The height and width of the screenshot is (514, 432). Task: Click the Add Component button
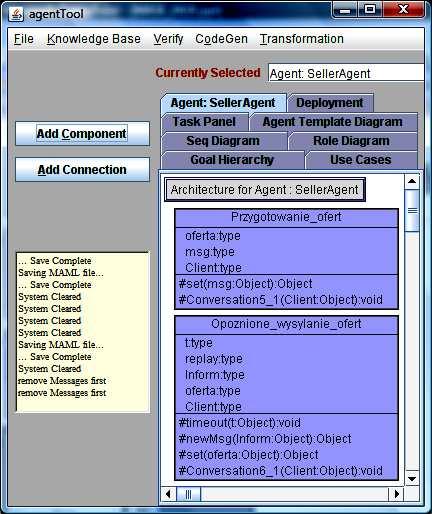[82, 134]
